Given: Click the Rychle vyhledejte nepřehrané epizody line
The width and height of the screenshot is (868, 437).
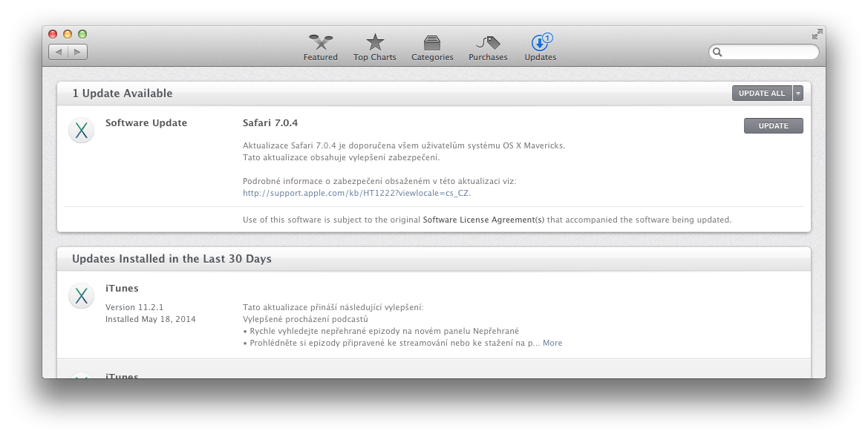Looking at the screenshot, I should [x=381, y=331].
